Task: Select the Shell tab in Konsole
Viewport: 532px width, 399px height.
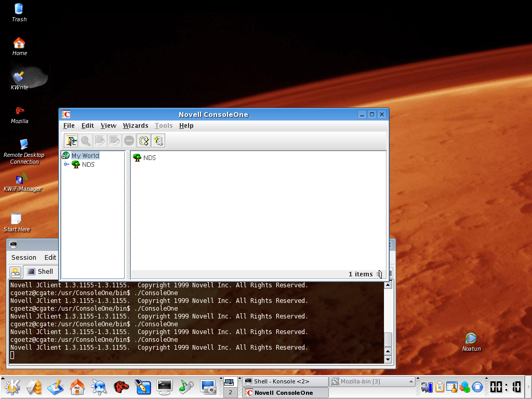Action: click(41, 271)
